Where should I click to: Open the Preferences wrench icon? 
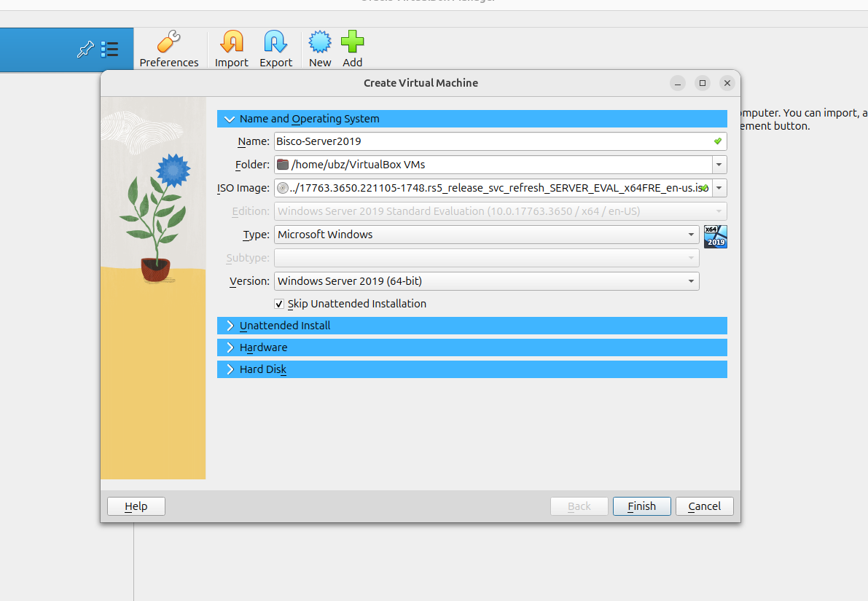pyautogui.click(x=168, y=42)
